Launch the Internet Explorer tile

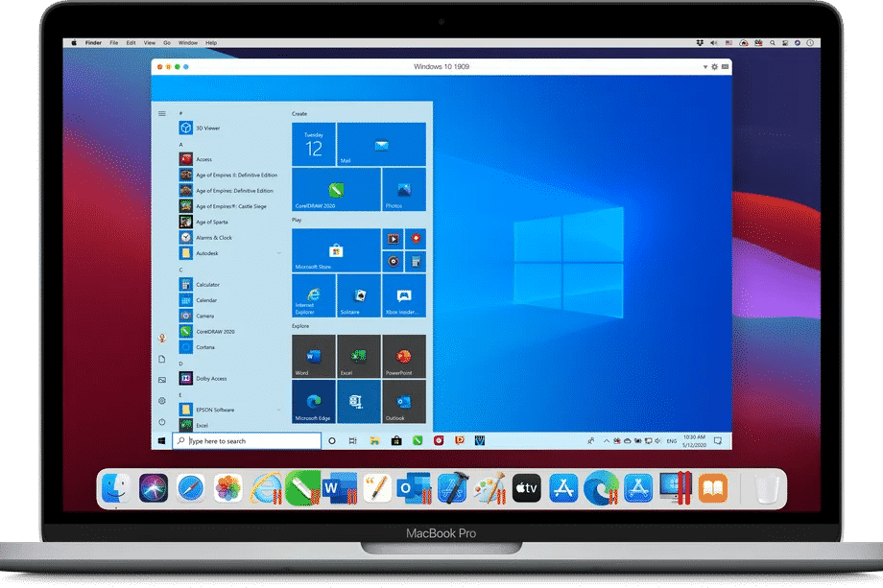(x=314, y=296)
